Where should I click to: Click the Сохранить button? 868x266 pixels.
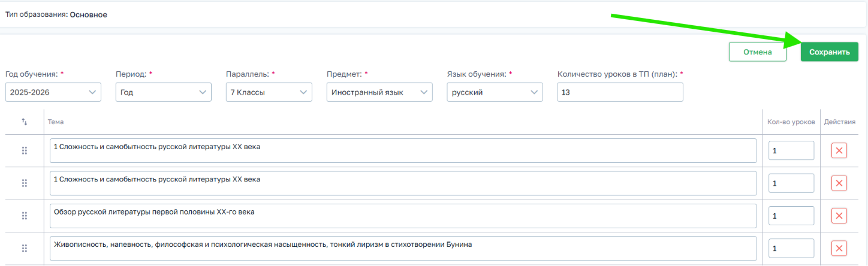tap(830, 52)
